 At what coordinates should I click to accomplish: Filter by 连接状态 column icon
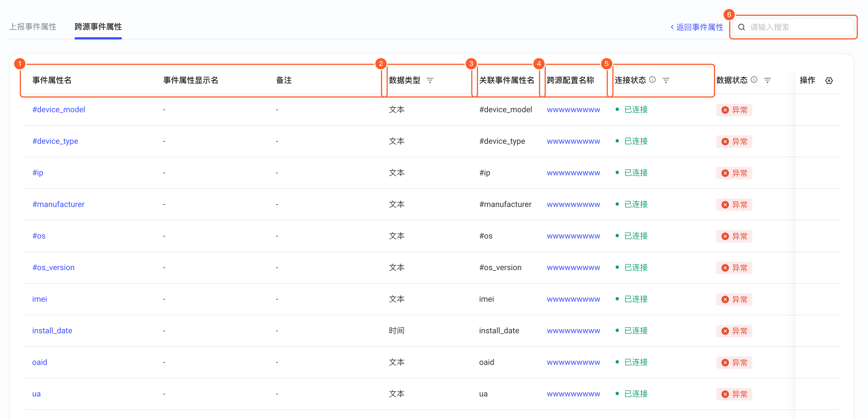click(666, 80)
